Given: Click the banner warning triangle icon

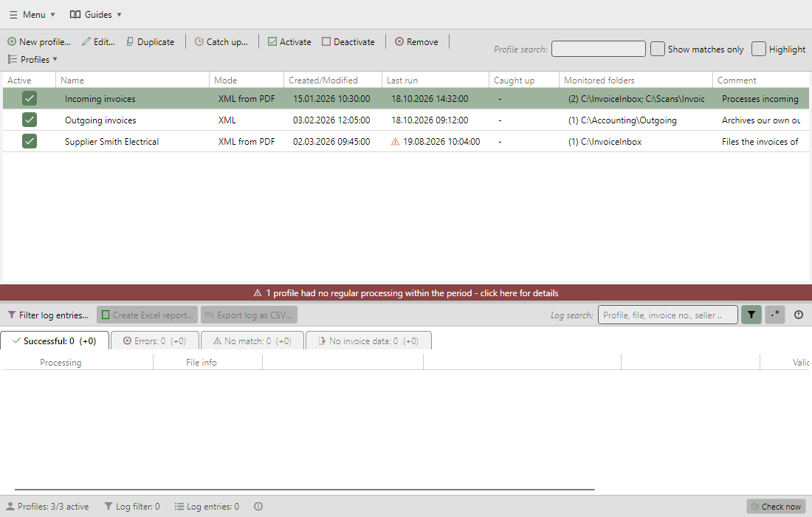Looking at the screenshot, I should pyautogui.click(x=258, y=293).
